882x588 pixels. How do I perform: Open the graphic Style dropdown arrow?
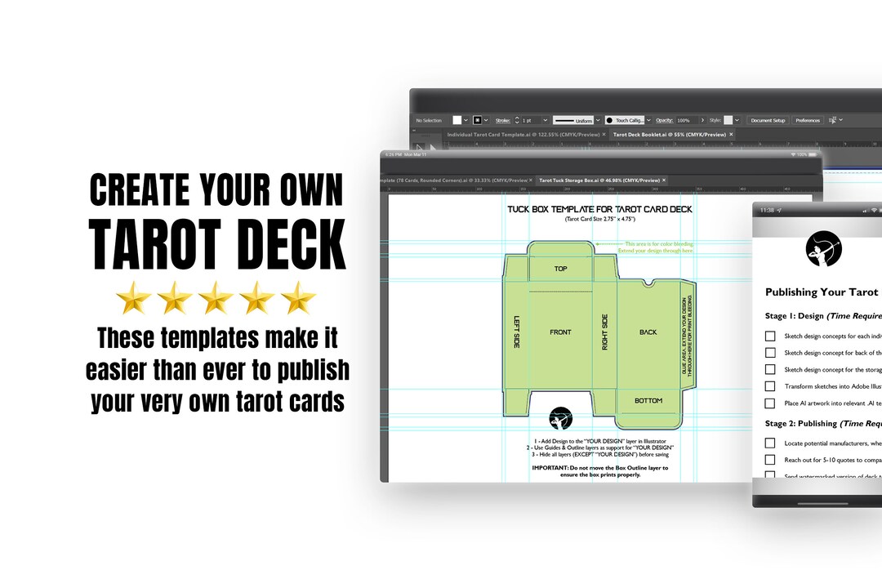(737, 120)
